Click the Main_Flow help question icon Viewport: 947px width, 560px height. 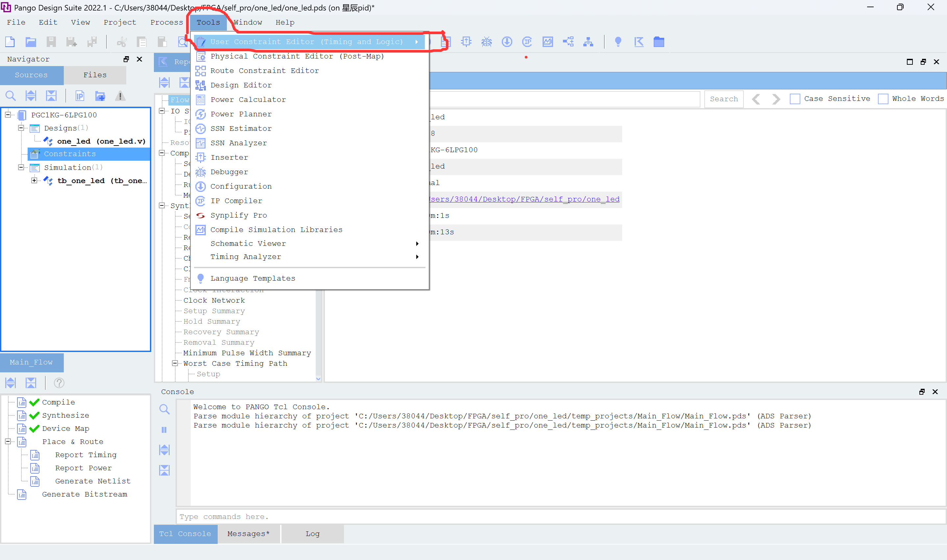(59, 383)
